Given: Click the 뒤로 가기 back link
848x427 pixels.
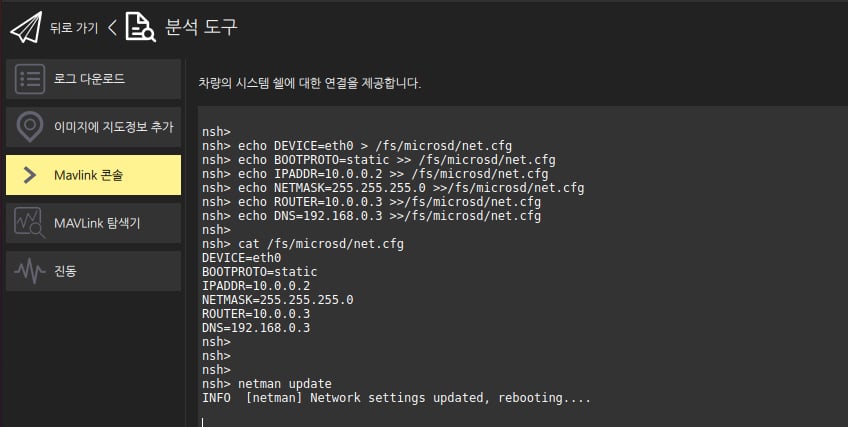Looking at the screenshot, I should coord(74,28).
